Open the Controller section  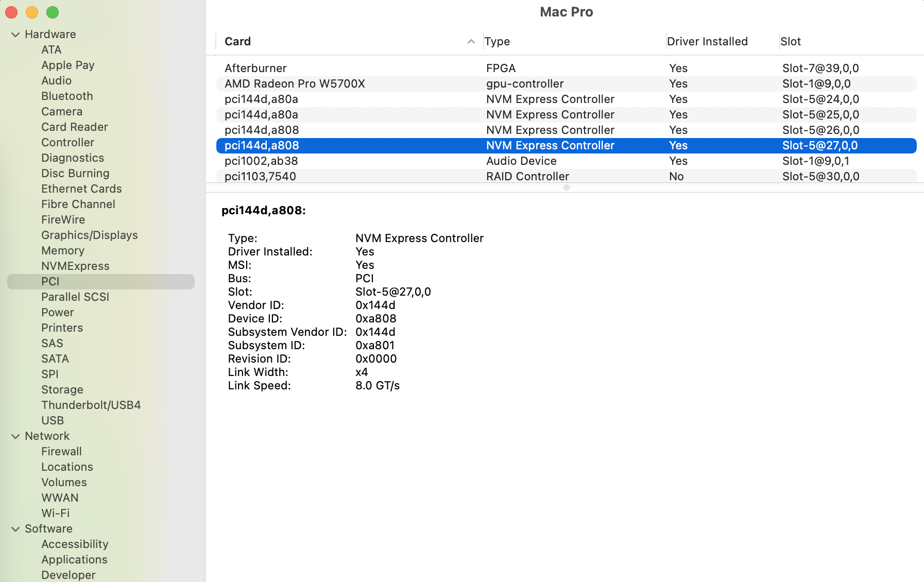click(68, 143)
